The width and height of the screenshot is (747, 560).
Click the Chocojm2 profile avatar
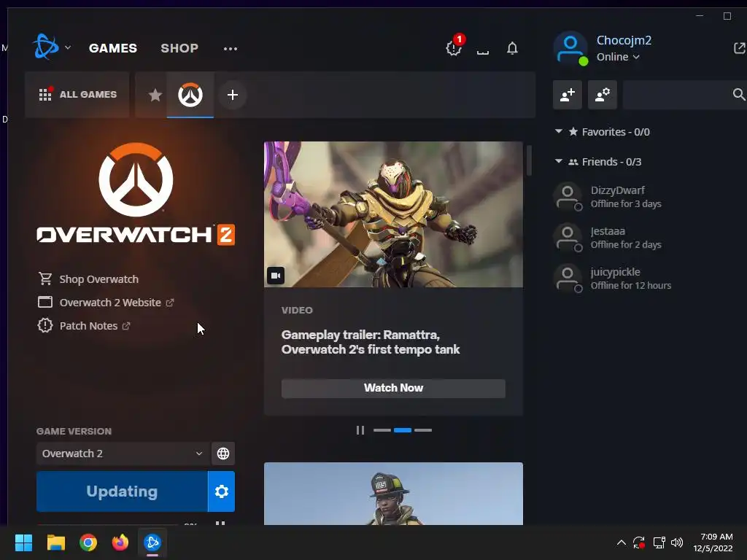point(570,48)
